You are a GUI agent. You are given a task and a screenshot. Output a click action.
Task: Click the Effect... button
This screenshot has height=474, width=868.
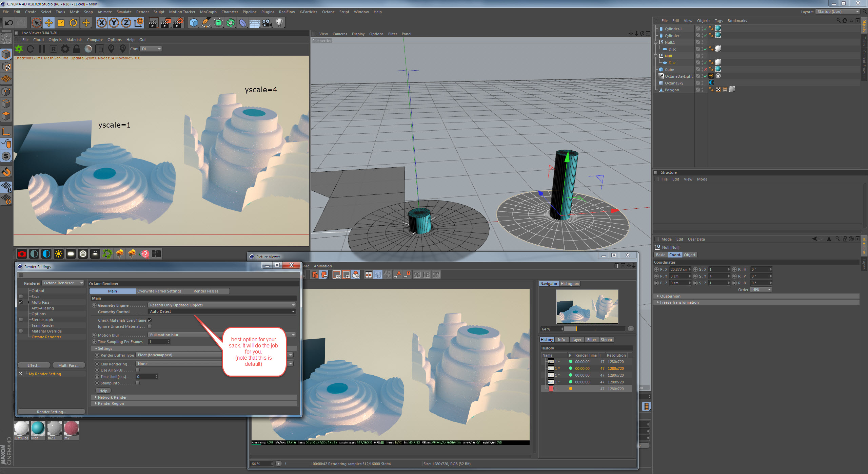(x=34, y=365)
